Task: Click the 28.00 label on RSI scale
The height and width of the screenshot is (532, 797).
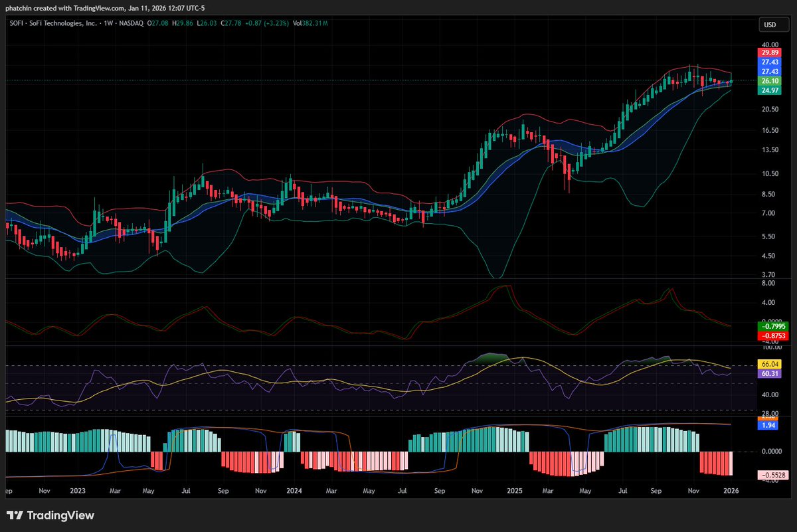Action: tap(770, 412)
